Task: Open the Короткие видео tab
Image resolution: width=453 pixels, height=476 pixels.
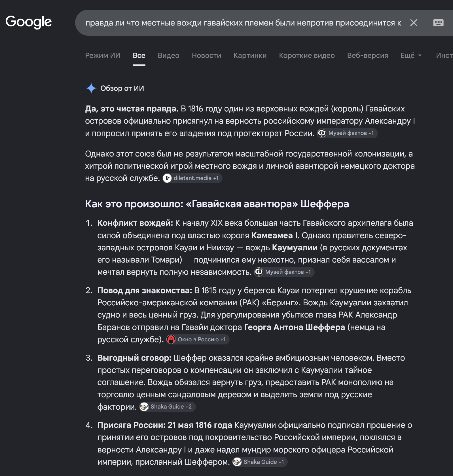Action: (307, 55)
